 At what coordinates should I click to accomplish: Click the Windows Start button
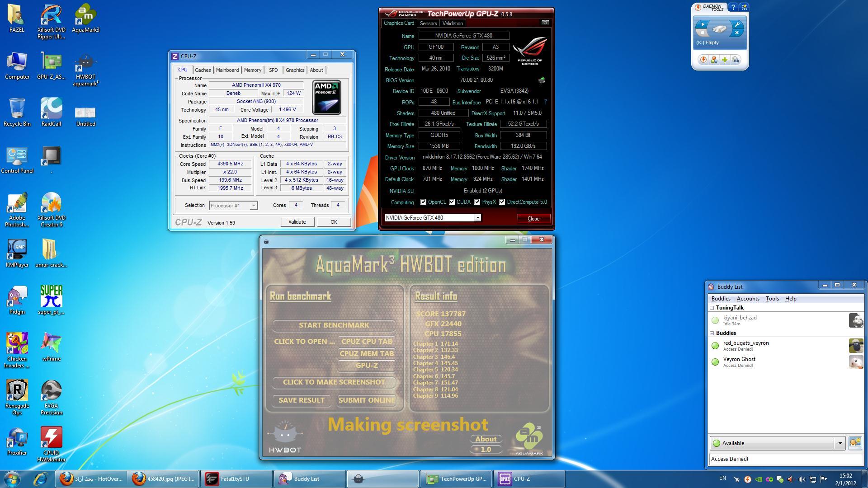pos(12,479)
